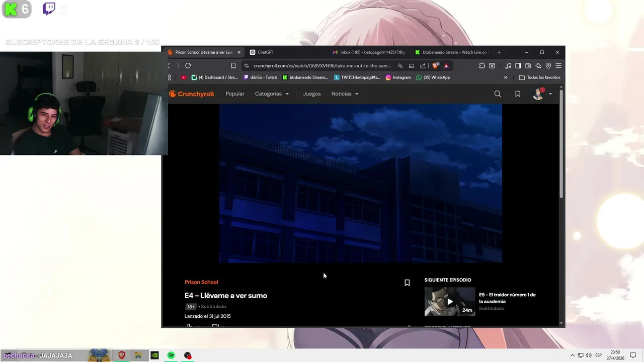This screenshot has width=644, height=362.
Task: Open the Brave Wallet icon
Action: coord(528,65)
